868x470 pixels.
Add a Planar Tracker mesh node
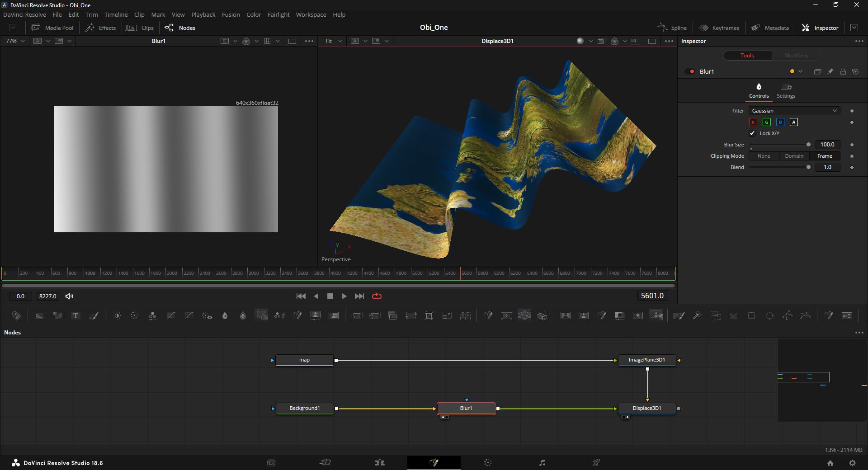coord(524,315)
